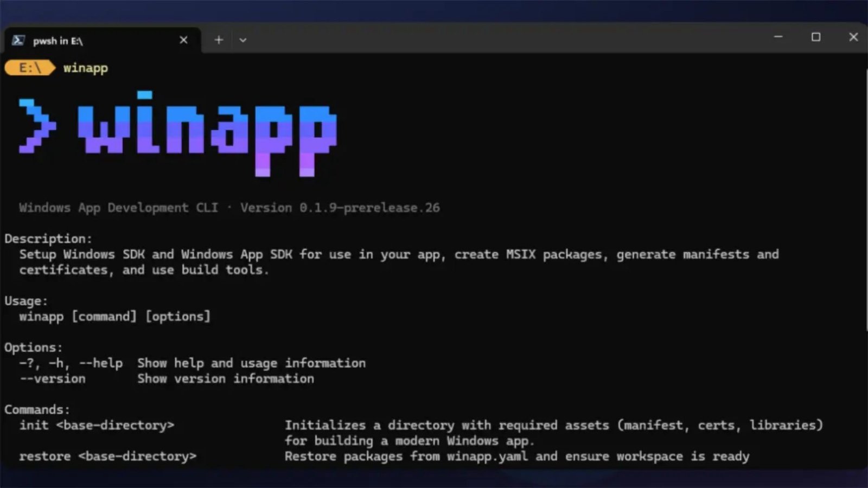
Task: Open the terminal profile selector chevron
Action: (243, 40)
